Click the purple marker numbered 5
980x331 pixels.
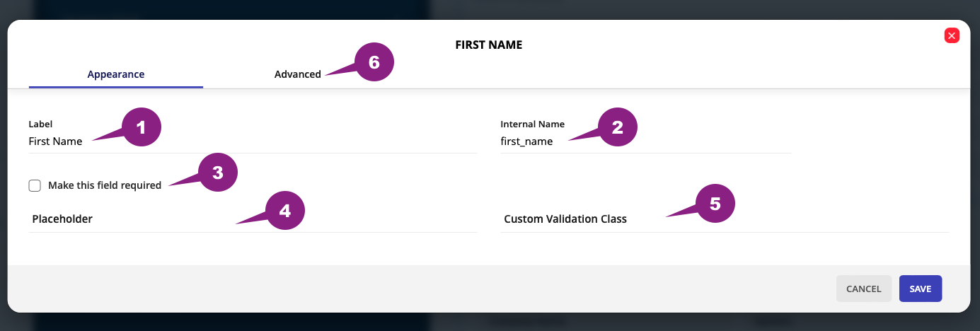click(715, 204)
